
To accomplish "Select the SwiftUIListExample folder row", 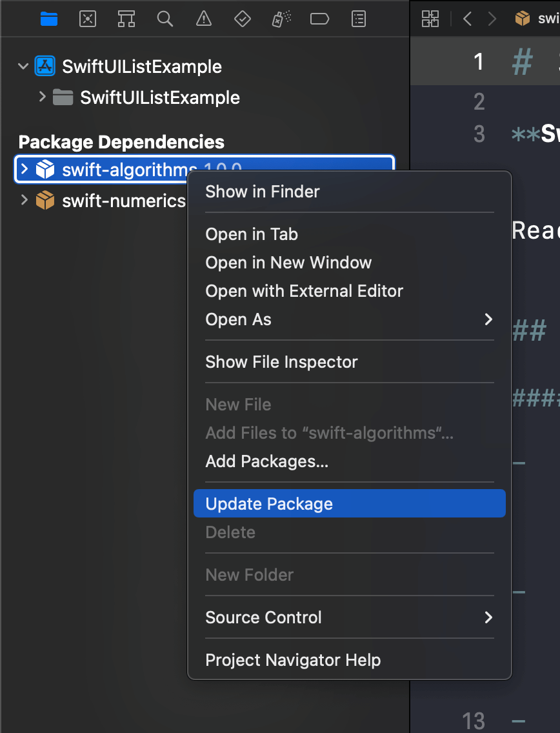I will [x=159, y=97].
